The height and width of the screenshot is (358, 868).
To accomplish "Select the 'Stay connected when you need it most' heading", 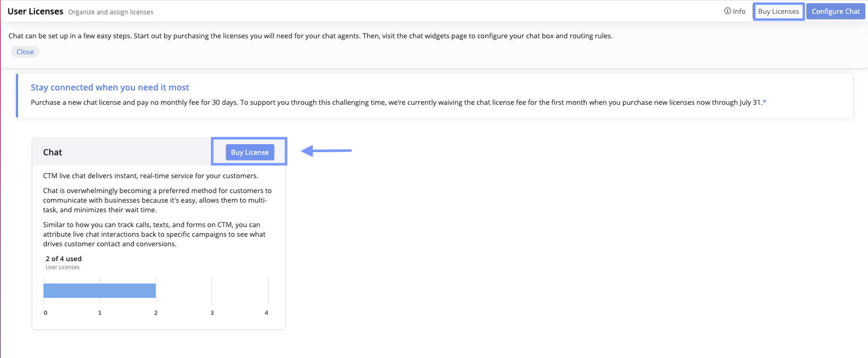I will 110,87.
